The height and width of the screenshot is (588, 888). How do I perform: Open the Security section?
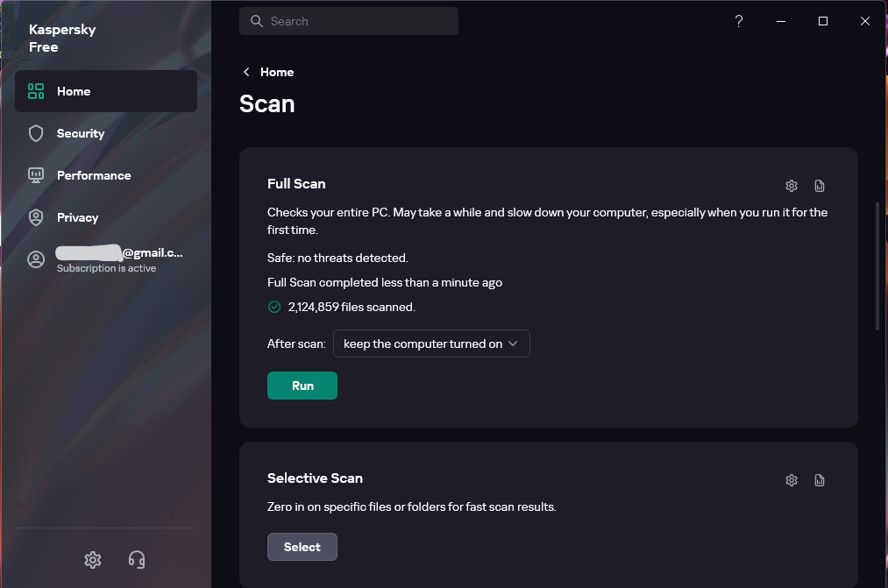pyautogui.click(x=106, y=133)
